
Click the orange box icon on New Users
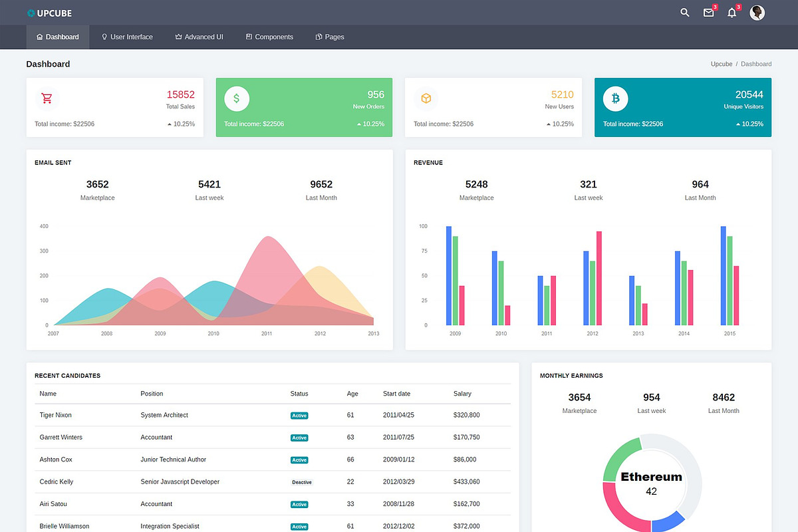click(426, 98)
